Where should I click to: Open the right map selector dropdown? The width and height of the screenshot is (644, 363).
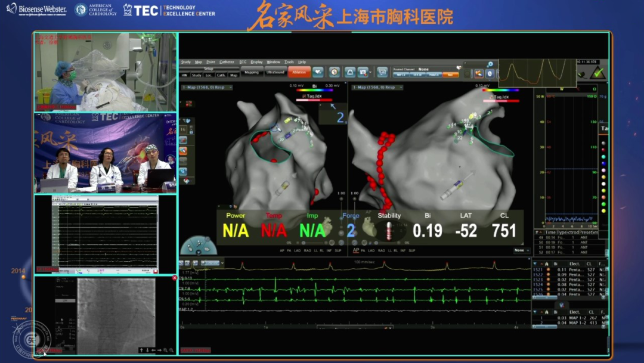(x=377, y=88)
